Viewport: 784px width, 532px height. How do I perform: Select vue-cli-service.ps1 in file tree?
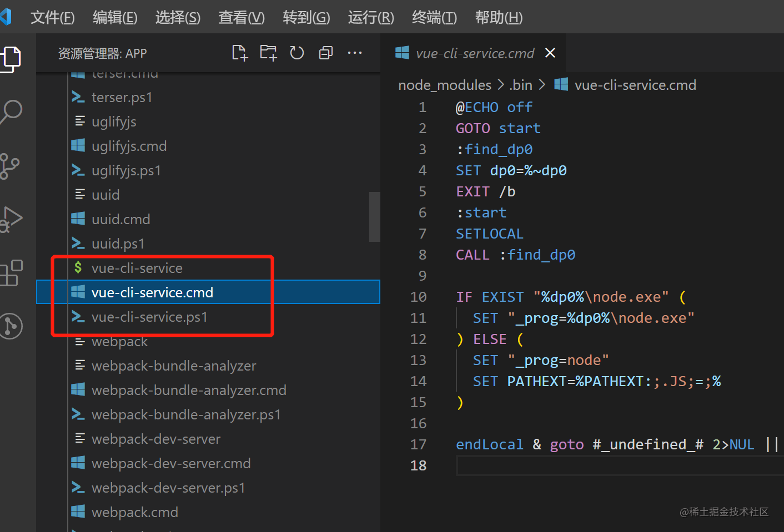coord(149,317)
